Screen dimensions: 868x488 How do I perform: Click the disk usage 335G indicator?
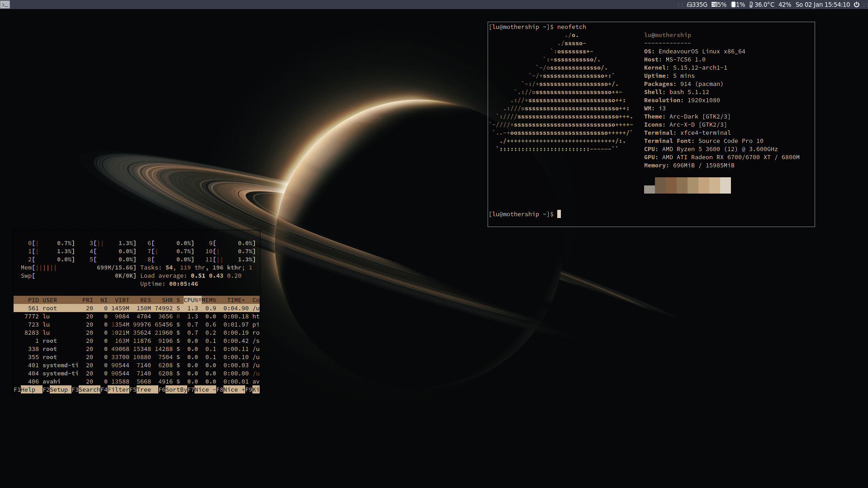(697, 5)
